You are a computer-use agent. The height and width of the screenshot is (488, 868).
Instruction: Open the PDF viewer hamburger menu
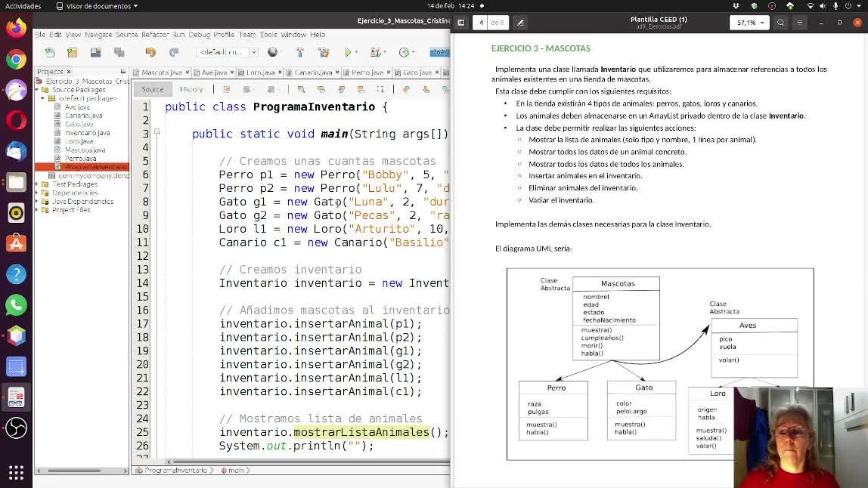point(799,23)
